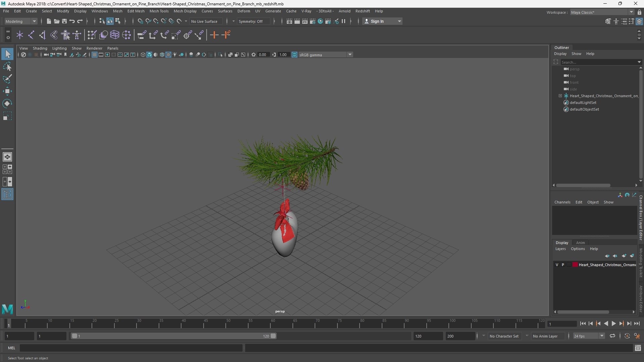Image resolution: width=644 pixels, height=362 pixels.
Task: Play animation forwards
Action: tap(613, 323)
